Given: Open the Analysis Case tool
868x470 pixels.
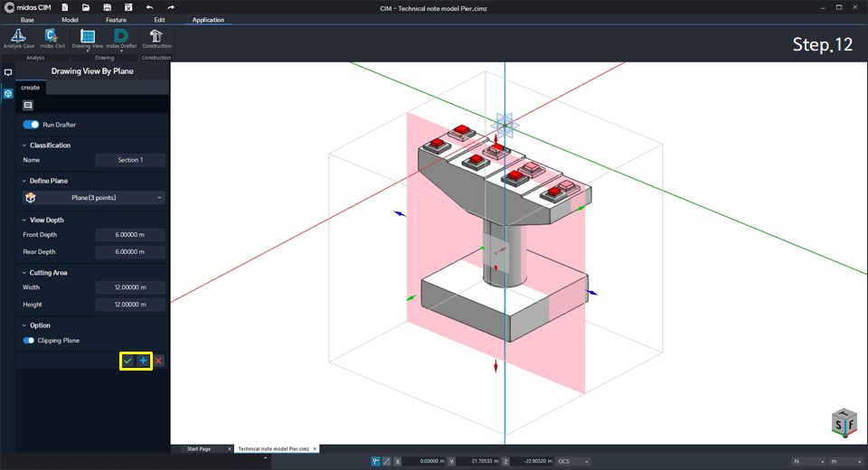Looking at the screenshot, I should coord(18,39).
